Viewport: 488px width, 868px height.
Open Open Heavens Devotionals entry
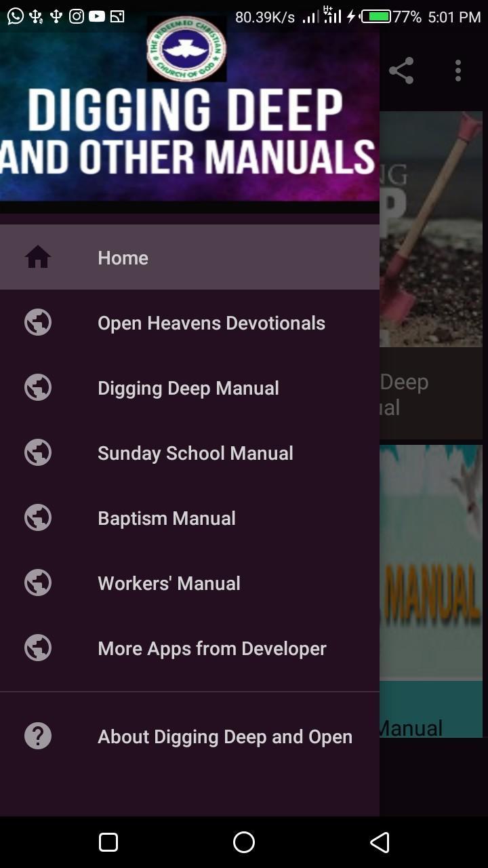(x=190, y=323)
